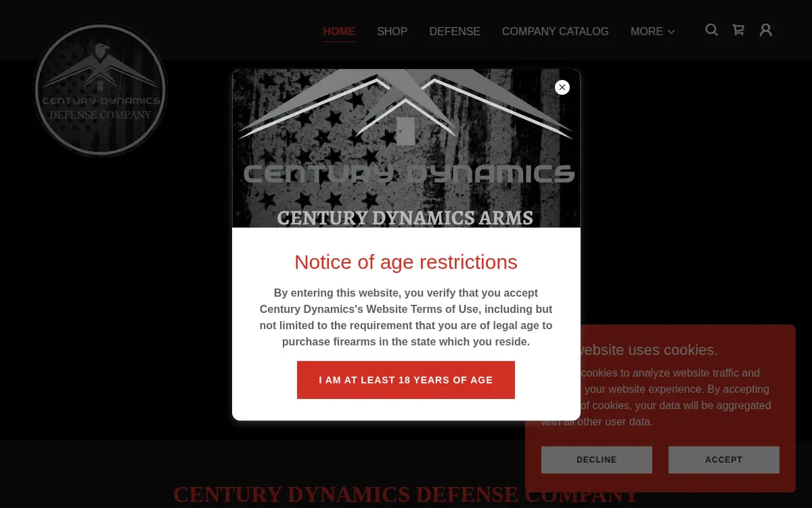Click the cookie usage description paragraph

pos(656,397)
